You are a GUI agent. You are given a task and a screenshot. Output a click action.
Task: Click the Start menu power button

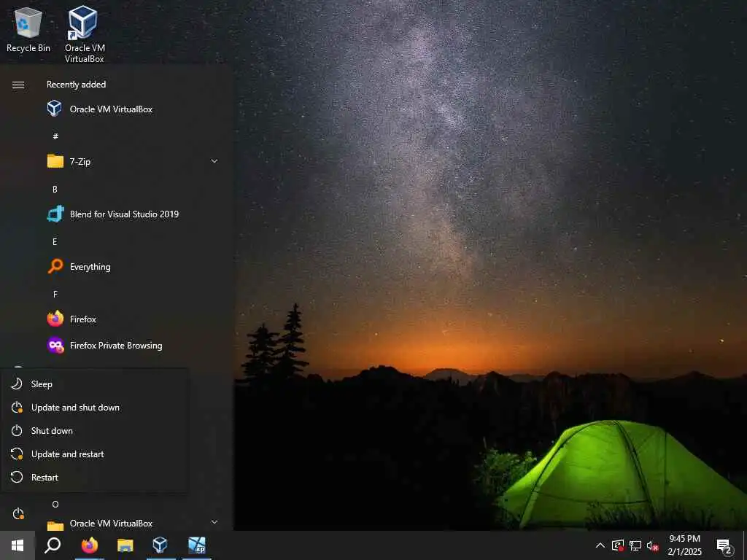[18, 514]
